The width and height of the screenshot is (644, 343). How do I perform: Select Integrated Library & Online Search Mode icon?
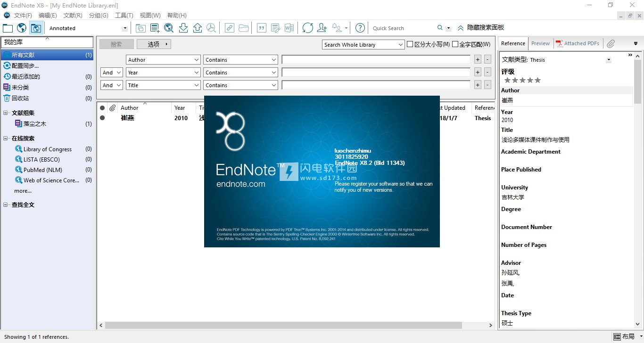[x=36, y=28]
